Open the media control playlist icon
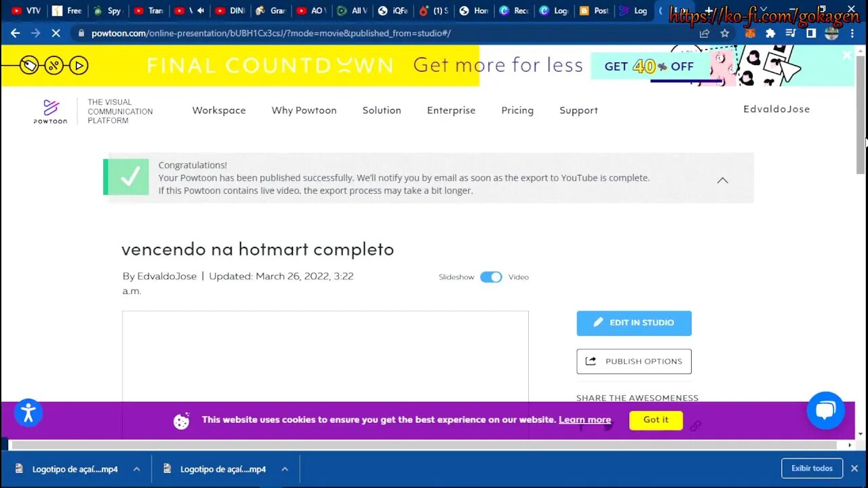Viewport: 868px width, 488px height. tap(791, 33)
